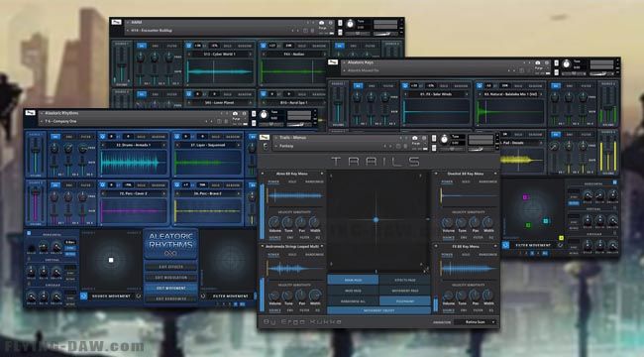Click next-sample arrow on Perc - Brave 2
Screen dimensions: 644x357
click(x=238, y=193)
